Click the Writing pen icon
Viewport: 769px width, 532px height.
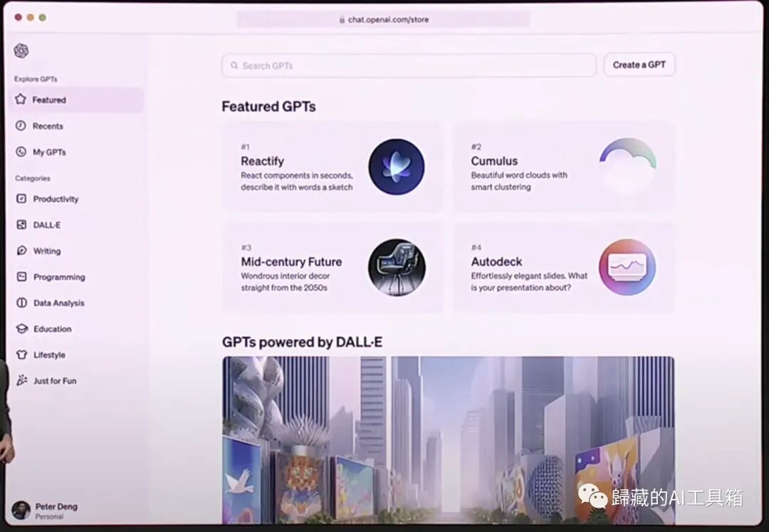coord(21,251)
